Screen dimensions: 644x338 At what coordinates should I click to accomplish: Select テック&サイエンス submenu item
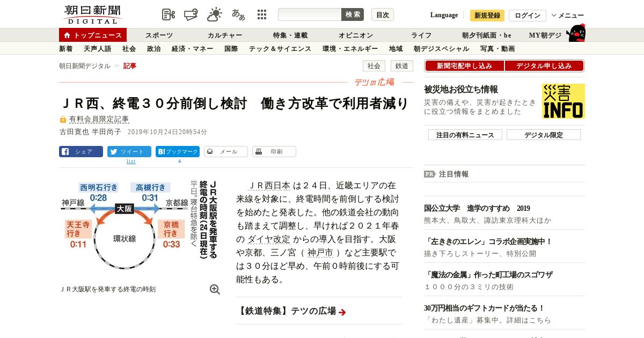tap(280, 48)
